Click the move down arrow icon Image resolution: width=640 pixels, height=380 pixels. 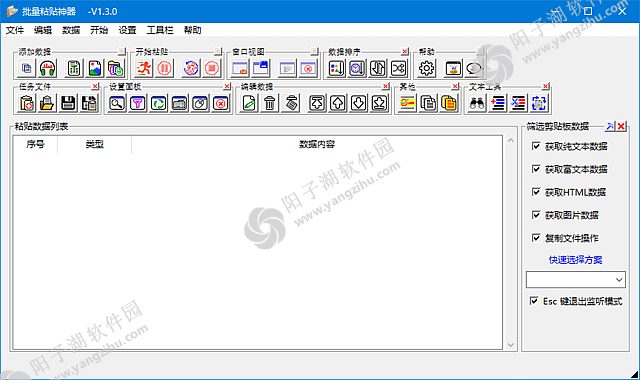pyautogui.click(x=358, y=103)
